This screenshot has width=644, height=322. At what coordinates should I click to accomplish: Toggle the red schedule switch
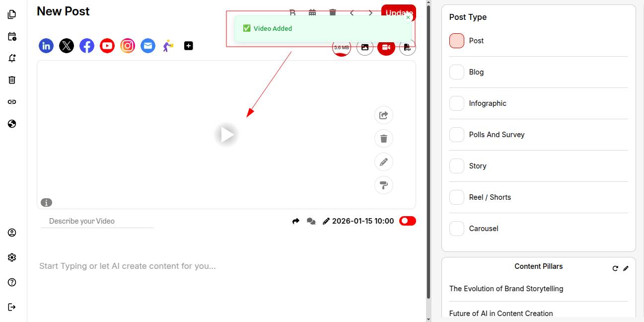click(407, 221)
